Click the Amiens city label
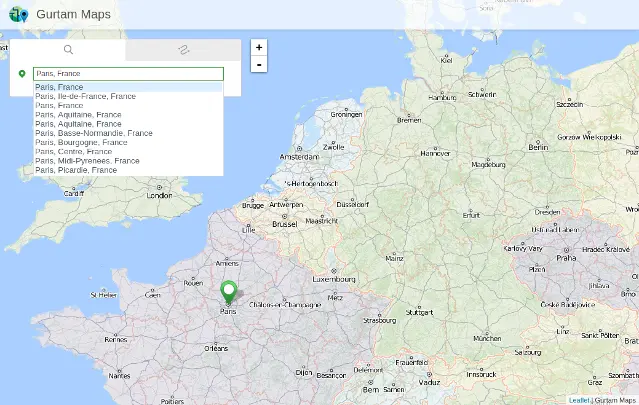Screen dimensions: 639x405 227,264
